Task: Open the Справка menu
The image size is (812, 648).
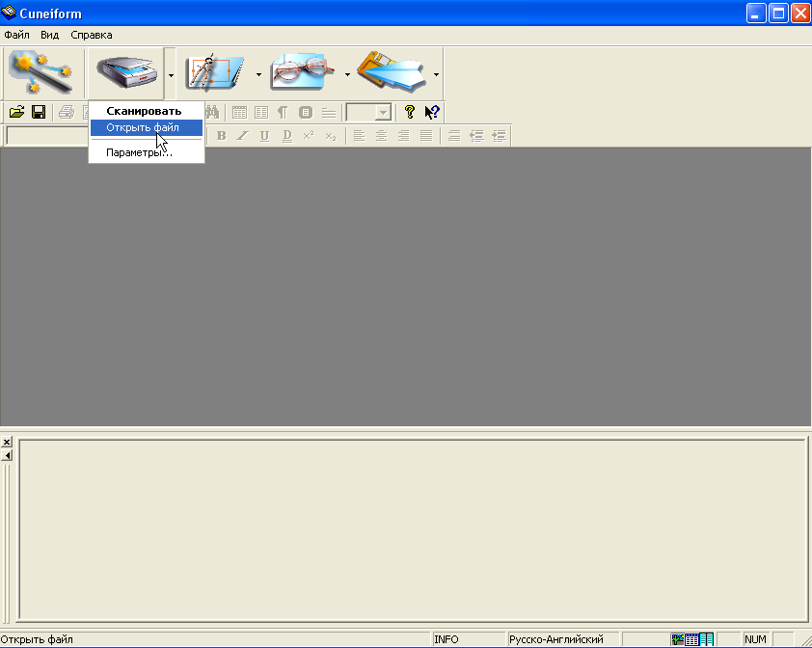Action: 92,35
